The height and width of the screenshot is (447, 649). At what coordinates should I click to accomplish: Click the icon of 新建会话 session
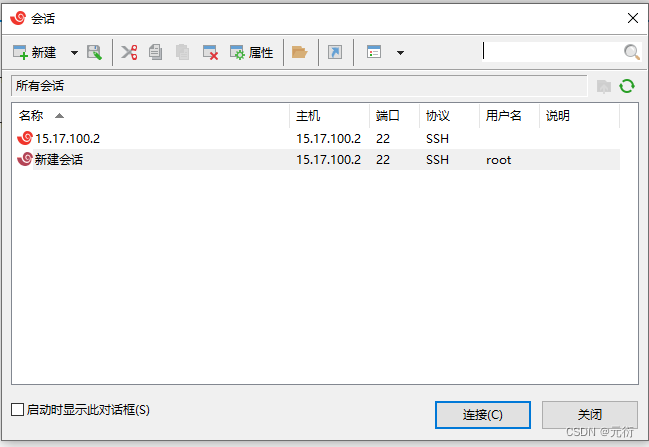(x=25, y=159)
